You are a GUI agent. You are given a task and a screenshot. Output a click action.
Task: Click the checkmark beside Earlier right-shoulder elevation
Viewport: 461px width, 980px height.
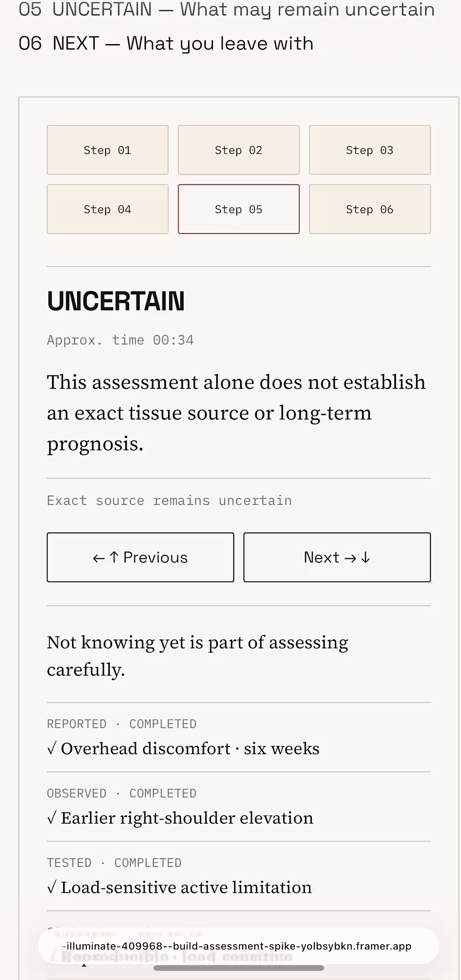point(52,818)
